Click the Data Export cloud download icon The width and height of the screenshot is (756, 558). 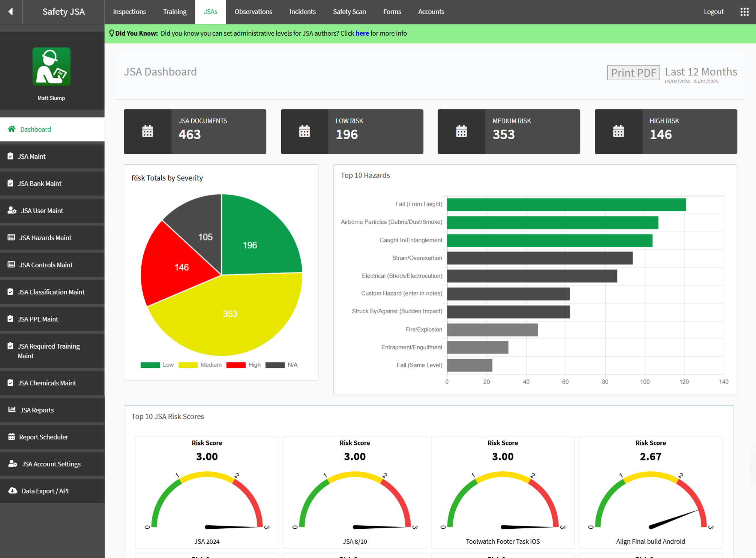[x=13, y=490]
